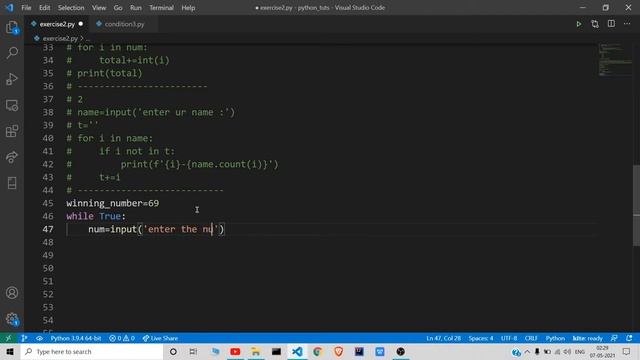Click exercise2.py breadcrumb
This screenshot has width=640, height=360.
60,38
